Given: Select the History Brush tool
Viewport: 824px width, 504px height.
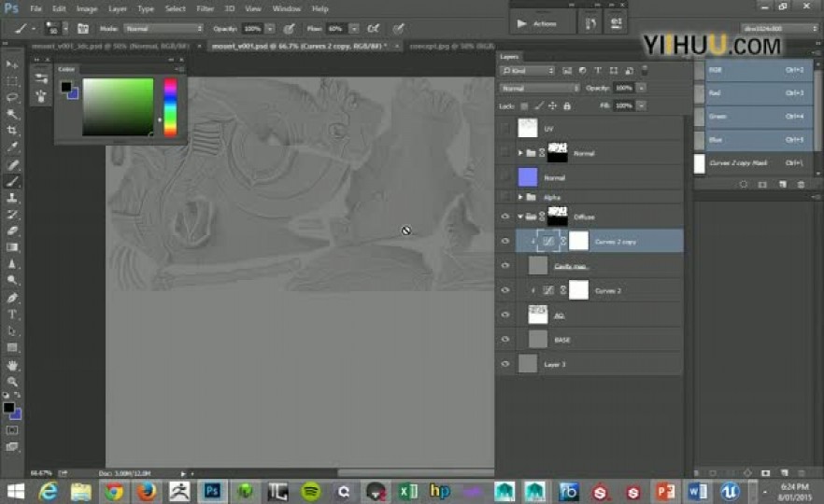Looking at the screenshot, I should point(12,215).
